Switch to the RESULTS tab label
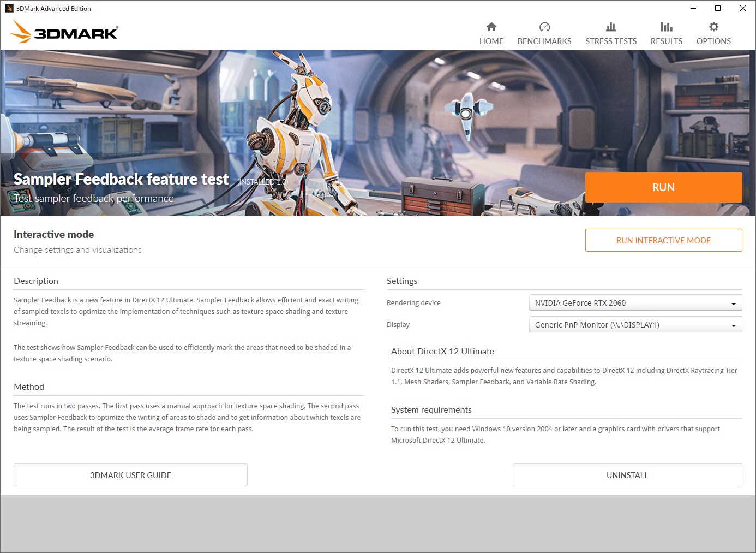Viewport: 756px width, 553px height. [667, 41]
